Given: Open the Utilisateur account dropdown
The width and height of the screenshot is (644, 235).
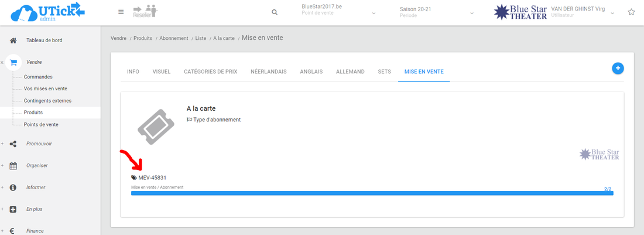Looking at the screenshot, I should click(x=612, y=12).
